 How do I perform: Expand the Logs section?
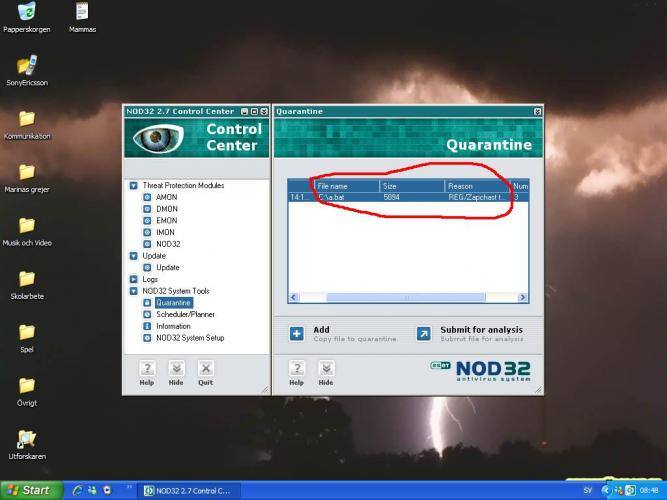133,279
